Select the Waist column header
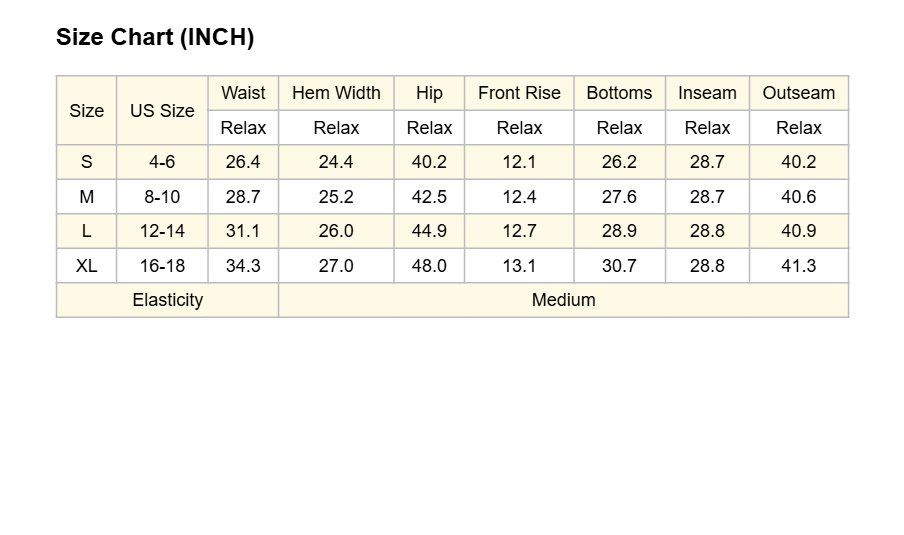904x535 pixels. [243, 93]
